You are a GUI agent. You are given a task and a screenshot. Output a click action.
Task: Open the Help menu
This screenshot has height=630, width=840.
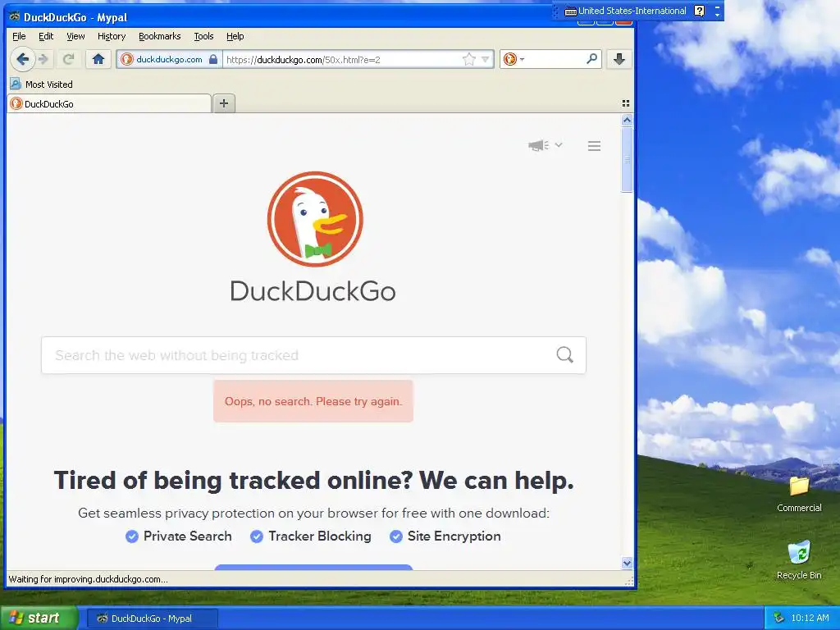(x=235, y=36)
